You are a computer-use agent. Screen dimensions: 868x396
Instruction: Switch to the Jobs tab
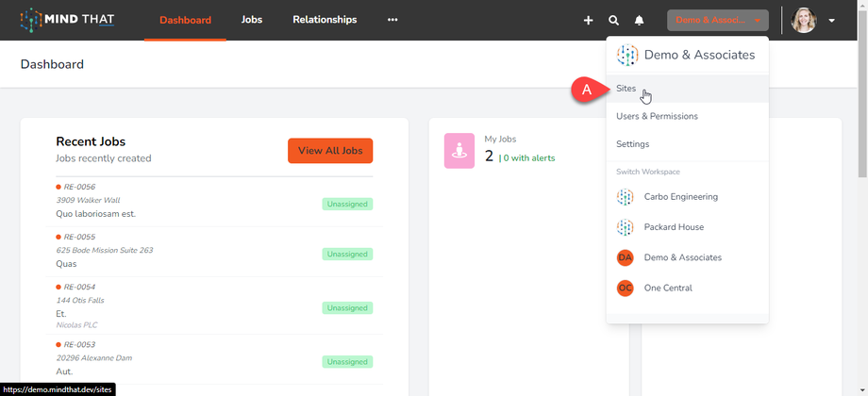252,20
